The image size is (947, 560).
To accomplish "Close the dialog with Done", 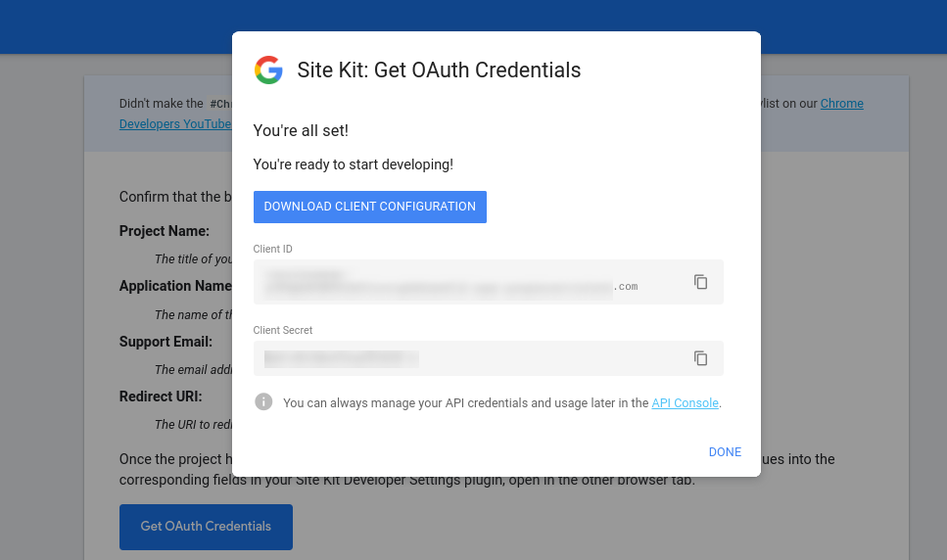I will pos(725,452).
